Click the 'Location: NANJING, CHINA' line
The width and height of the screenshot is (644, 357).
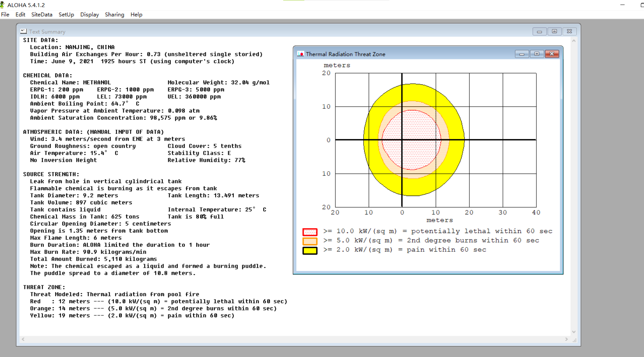(x=72, y=47)
